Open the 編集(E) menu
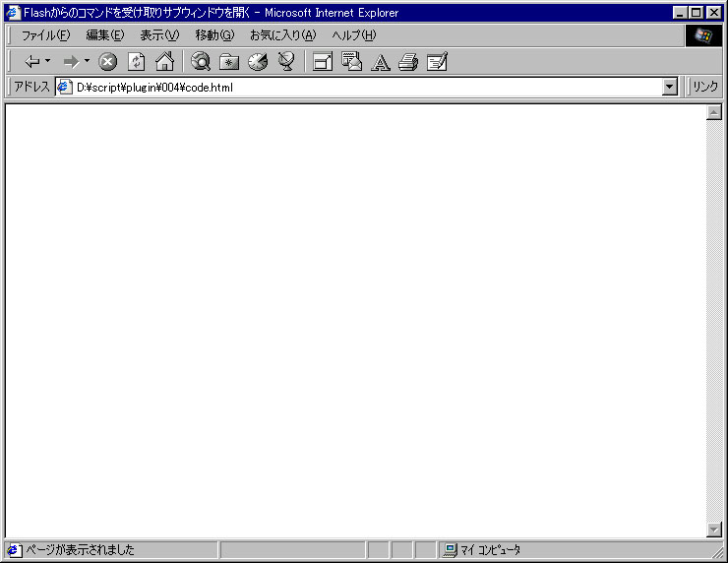This screenshot has height=563, width=728. (x=105, y=35)
